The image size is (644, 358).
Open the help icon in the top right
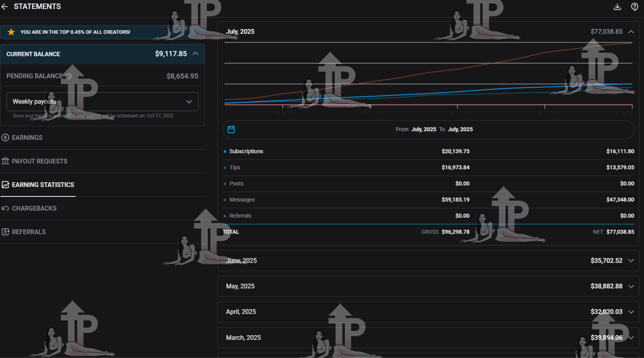coord(634,7)
